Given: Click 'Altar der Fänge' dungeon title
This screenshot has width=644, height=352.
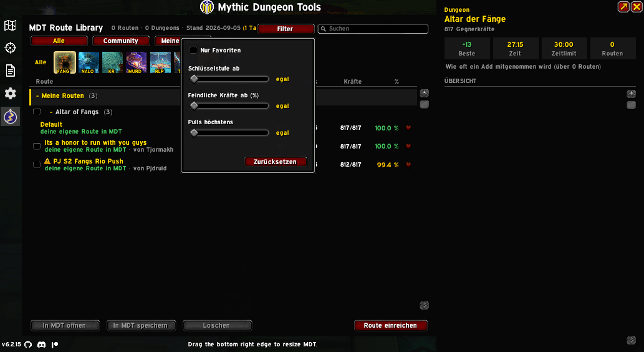Looking at the screenshot, I should click(x=475, y=19).
